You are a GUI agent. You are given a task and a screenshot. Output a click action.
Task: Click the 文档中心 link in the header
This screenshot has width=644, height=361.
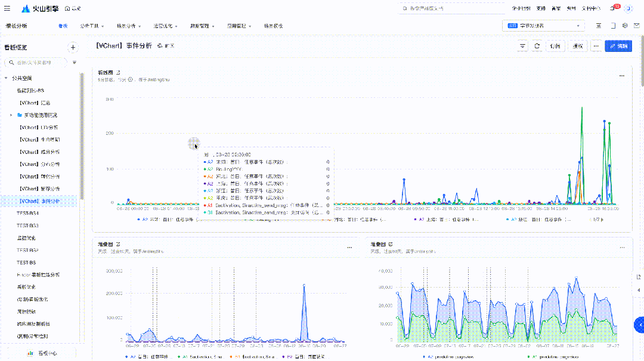pos(591,8)
